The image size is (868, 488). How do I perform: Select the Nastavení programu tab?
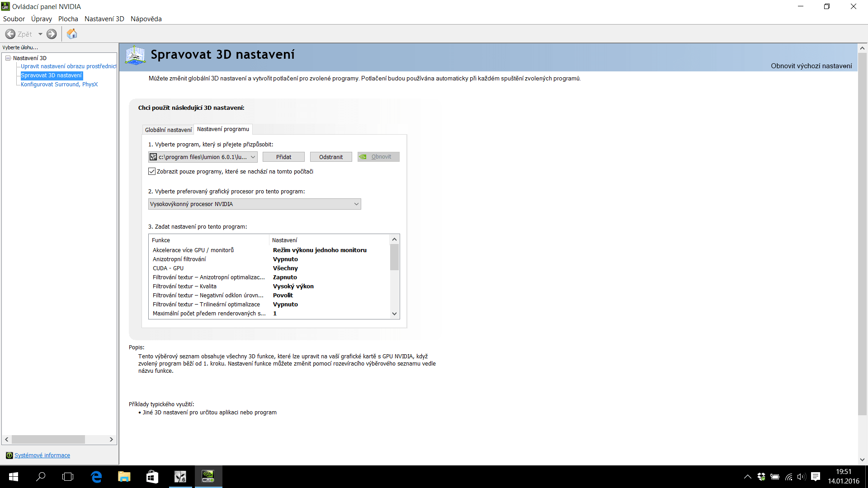(x=223, y=129)
